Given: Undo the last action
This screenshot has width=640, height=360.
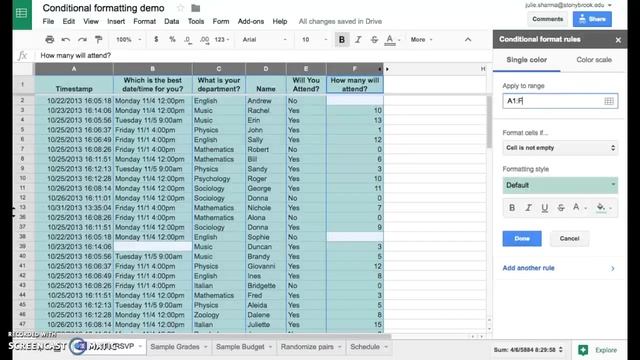Looking at the screenshot, I should (65, 40).
